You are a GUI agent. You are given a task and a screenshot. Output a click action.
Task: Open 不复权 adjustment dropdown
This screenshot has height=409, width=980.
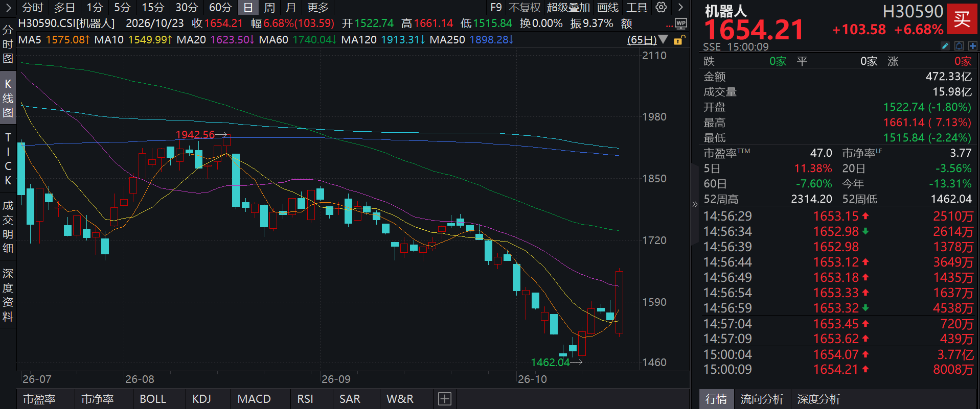point(525,8)
